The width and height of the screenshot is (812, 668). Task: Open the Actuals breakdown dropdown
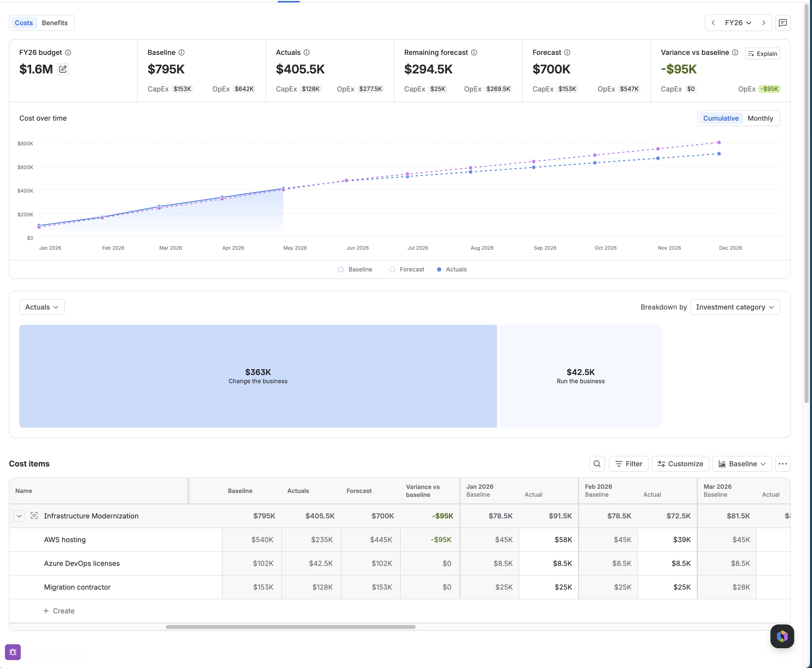(x=42, y=307)
